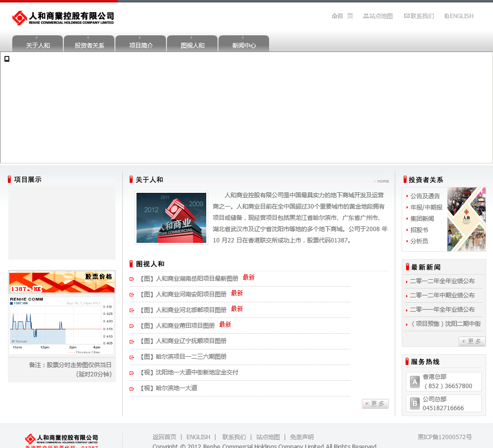Viewport: 493px width, 448px height.
Task: Open the 联系我们 link in header
Action: pos(419,16)
